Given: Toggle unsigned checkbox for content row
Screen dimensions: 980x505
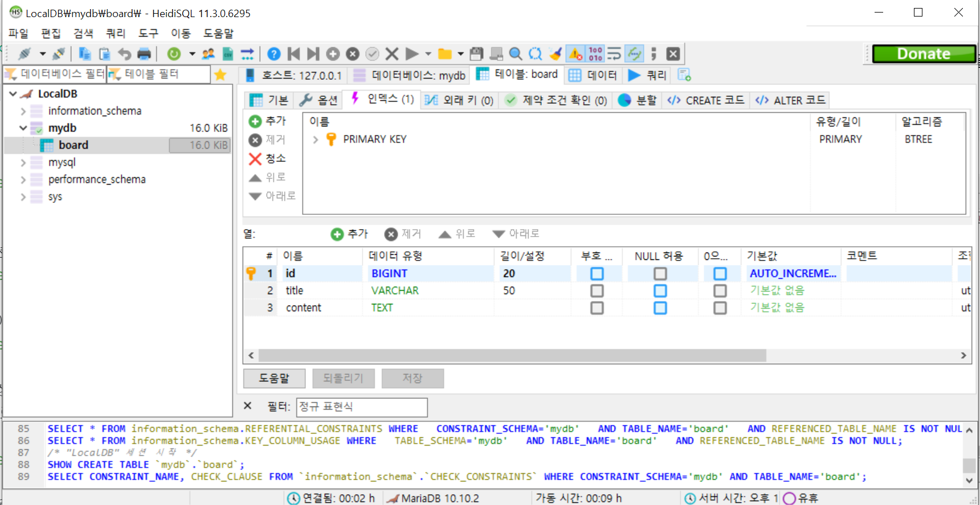Looking at the screenshot, I should coord(597,308).
